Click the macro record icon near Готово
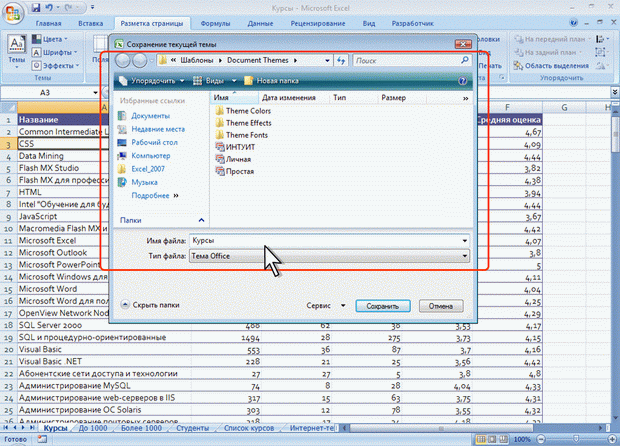The width and height of the screenshot is (620, 446). (42, 439)
